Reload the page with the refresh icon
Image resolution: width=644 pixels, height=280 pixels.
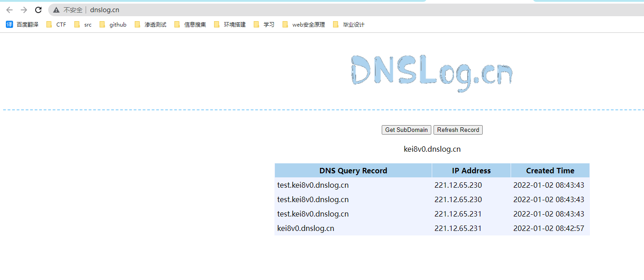point(38,10)
